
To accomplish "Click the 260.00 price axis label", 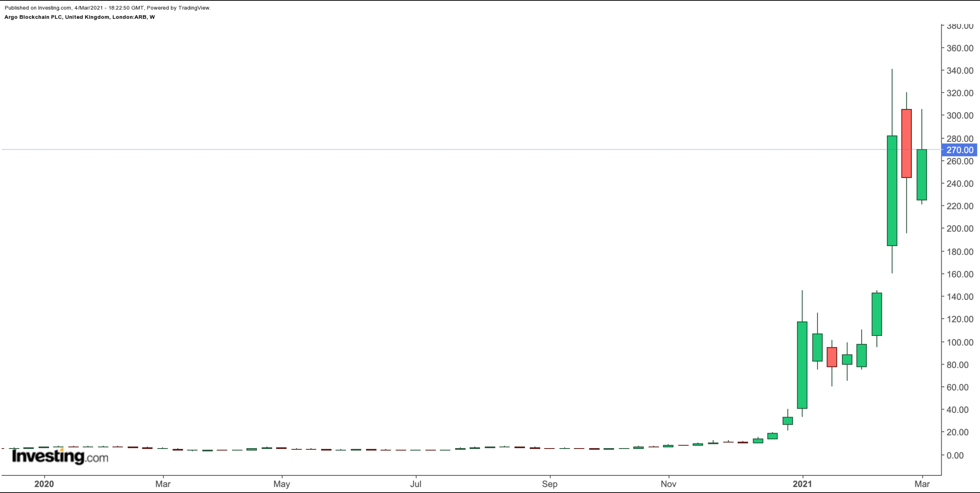I will 960,161.
